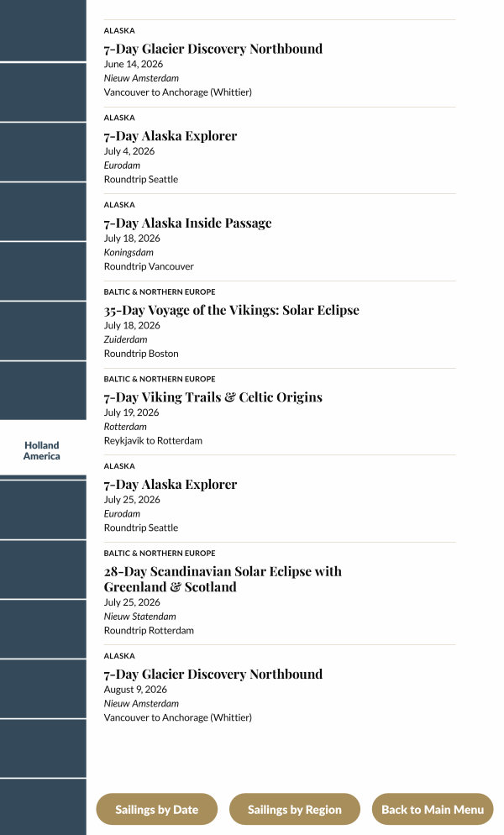The width and height of the screenshot is (504, 835).
Task: Click the July 19, 2026 sailing date
Action: point(131,412)
